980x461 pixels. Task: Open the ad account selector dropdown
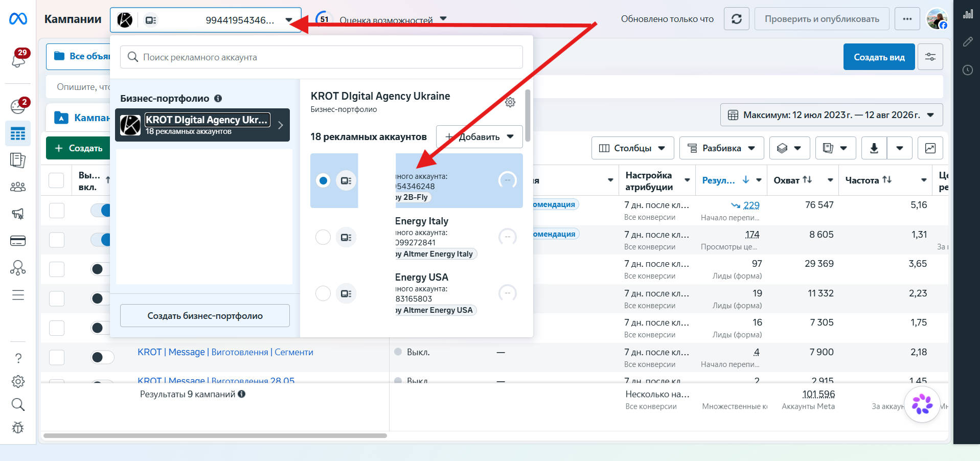pyautogui.click(x=206, y=20)
